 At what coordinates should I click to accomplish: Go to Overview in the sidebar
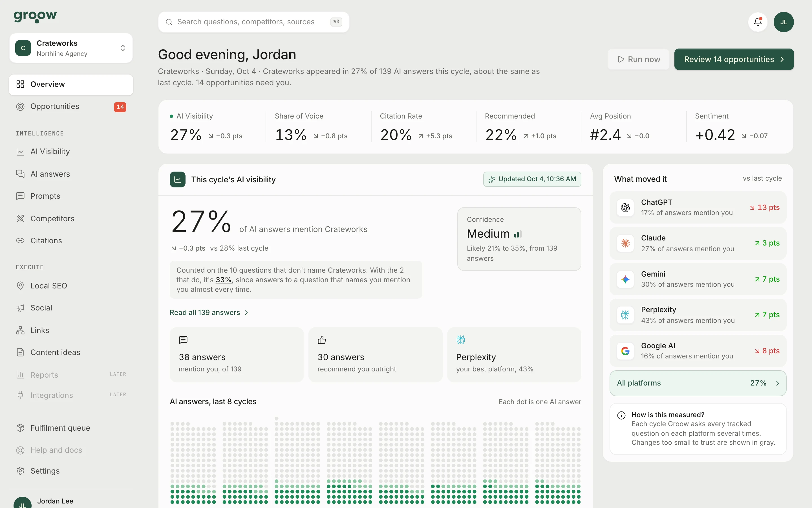[71, 85]
